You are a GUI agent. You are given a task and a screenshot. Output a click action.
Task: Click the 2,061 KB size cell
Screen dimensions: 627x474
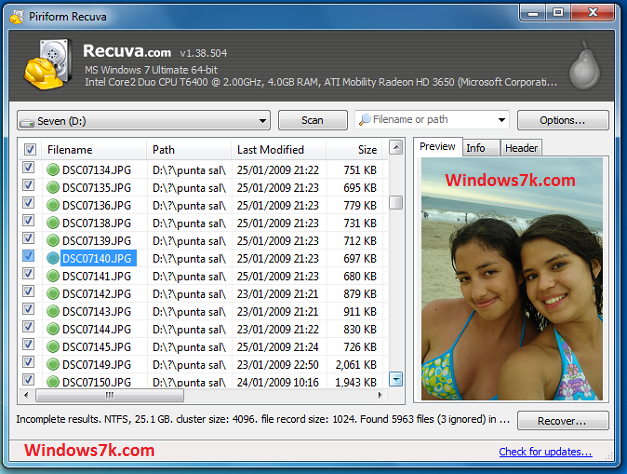pyautogui.click(x=356, y=365)
